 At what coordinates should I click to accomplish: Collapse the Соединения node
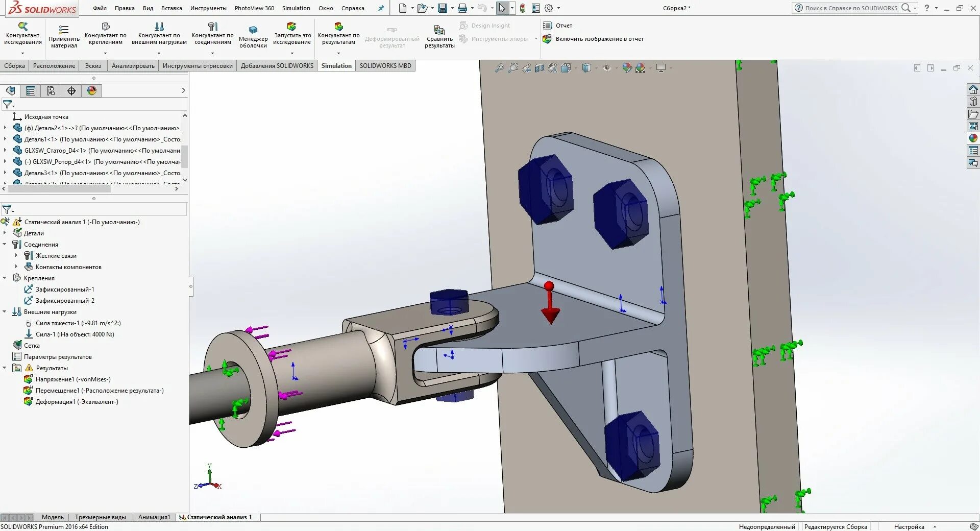tap(5, 244)
